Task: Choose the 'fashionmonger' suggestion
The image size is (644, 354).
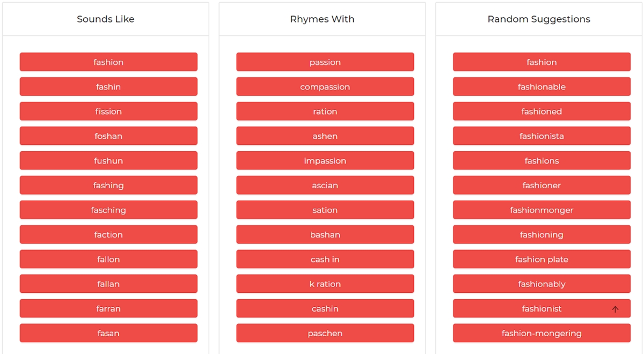Action: pyautogui.click(x=541, y=210)
